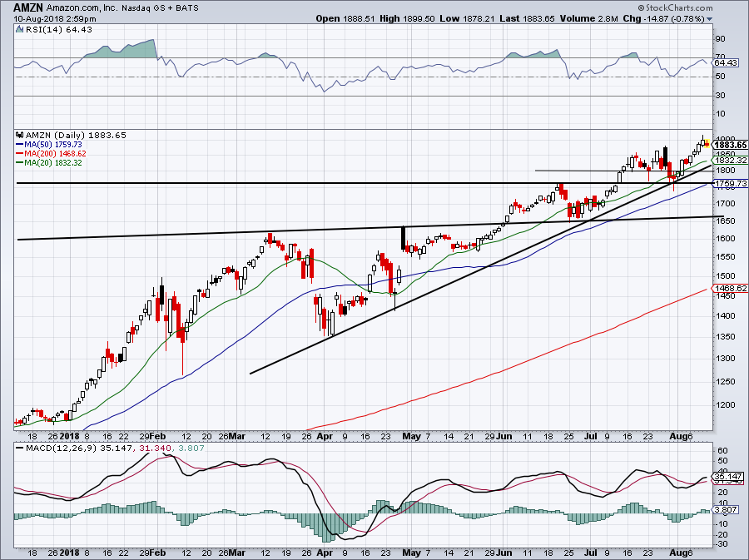This screenshot has width=749, height=560.
Task: Click the MA(20) 1832.32 legend text
Action: click(53, 162)
